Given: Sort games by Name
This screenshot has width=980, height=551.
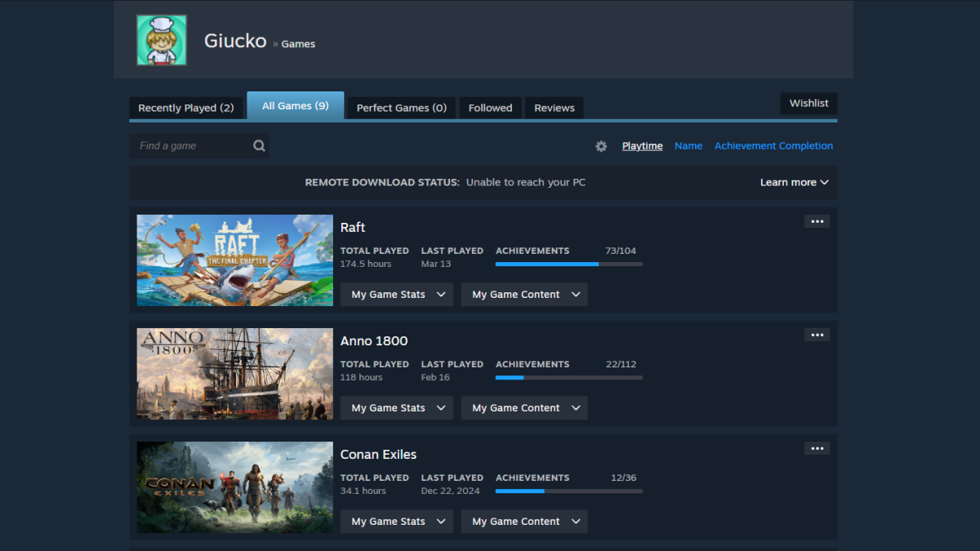Looking at the screenshot, I should pyautogui.click(x=688, y=146).
